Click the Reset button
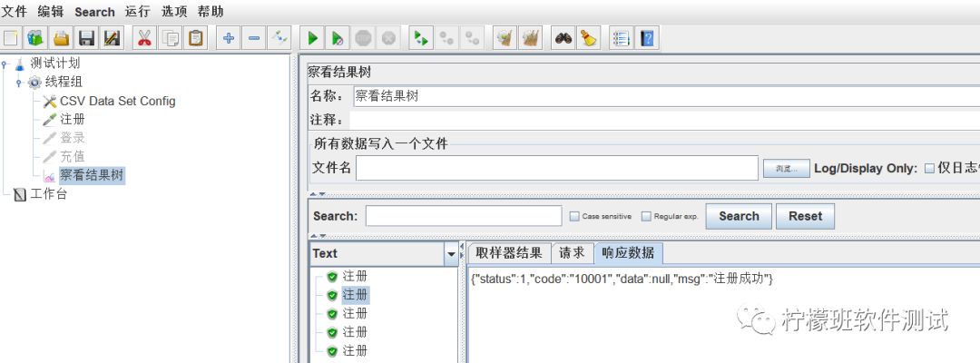980x363 pixels. [x=805, y=216]
